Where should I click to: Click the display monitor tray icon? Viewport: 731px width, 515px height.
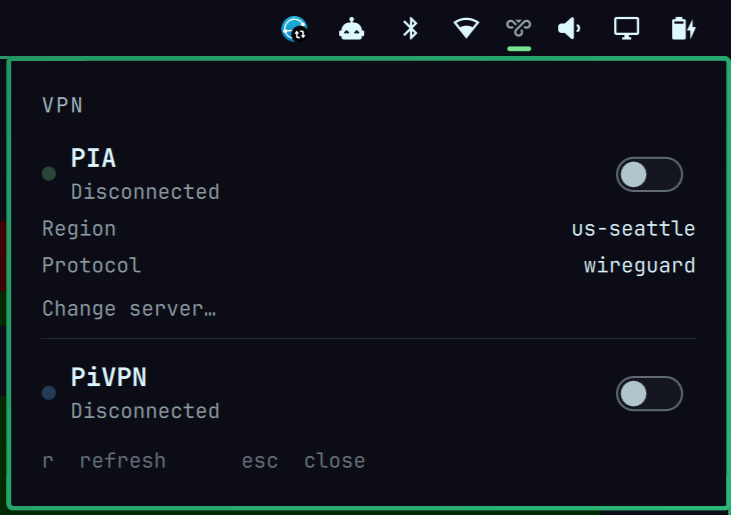point(626,29)
